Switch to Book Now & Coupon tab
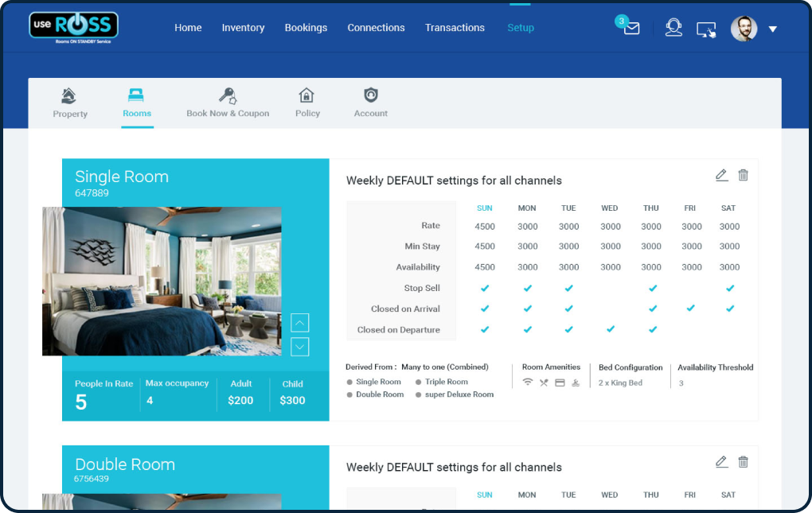The image size is (812, 513). tap(228, 103)
